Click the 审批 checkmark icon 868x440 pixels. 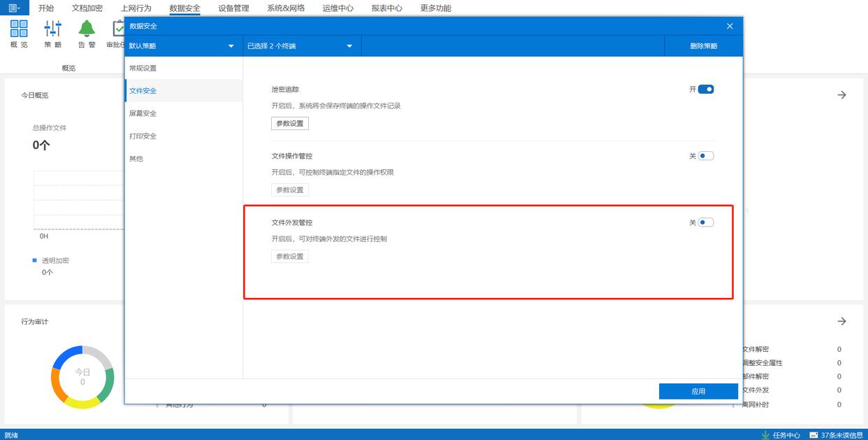(119, 29)
